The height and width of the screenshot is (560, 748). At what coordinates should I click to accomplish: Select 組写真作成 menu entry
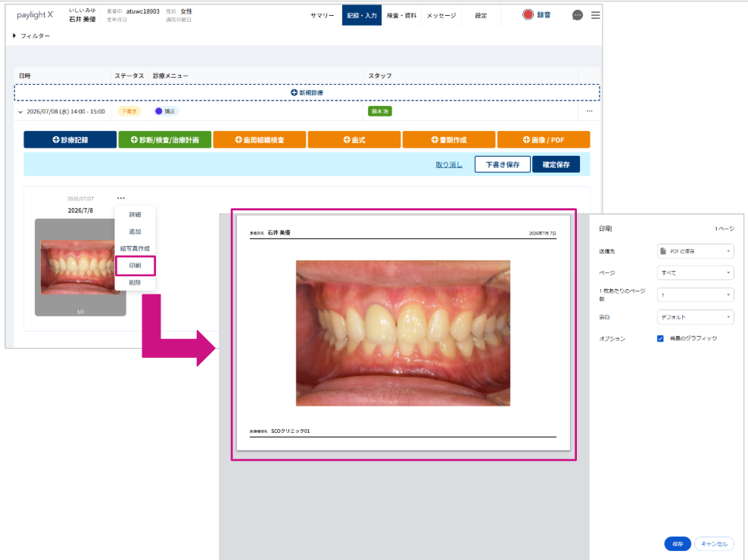(135, 248)
